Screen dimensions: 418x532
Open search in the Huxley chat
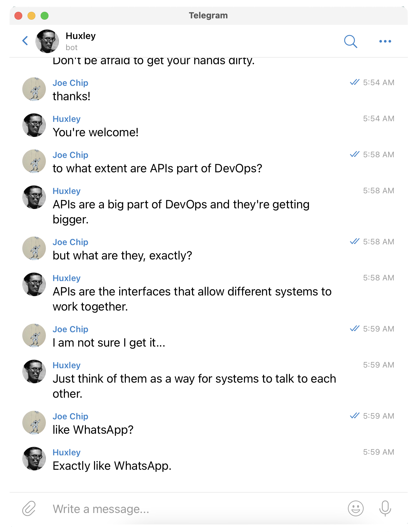[351, 41]
